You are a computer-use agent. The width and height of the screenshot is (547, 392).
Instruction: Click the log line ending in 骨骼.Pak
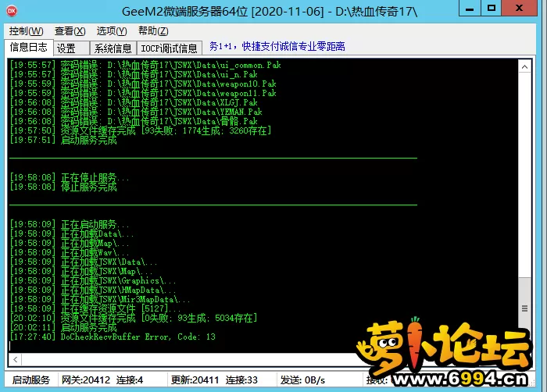click(x=134, y=121)
